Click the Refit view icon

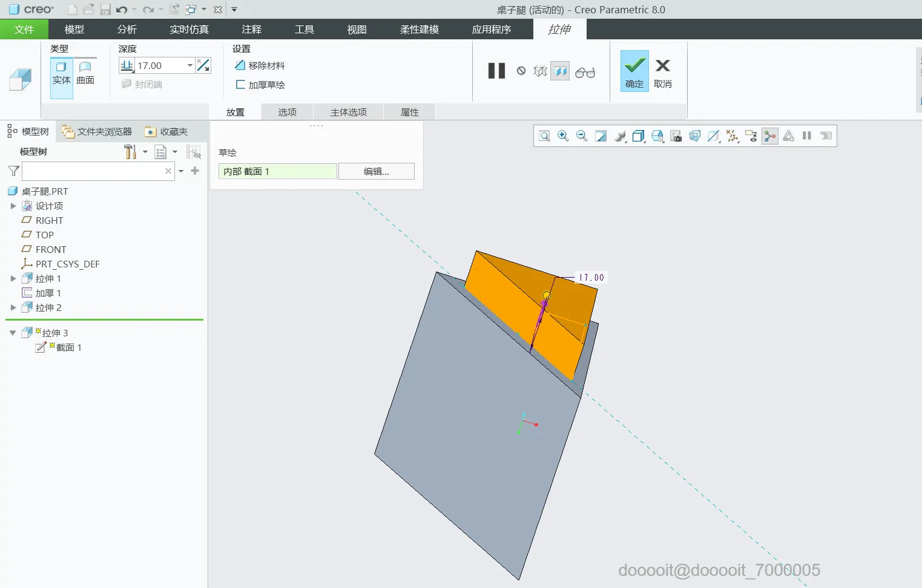click(544, 136)
